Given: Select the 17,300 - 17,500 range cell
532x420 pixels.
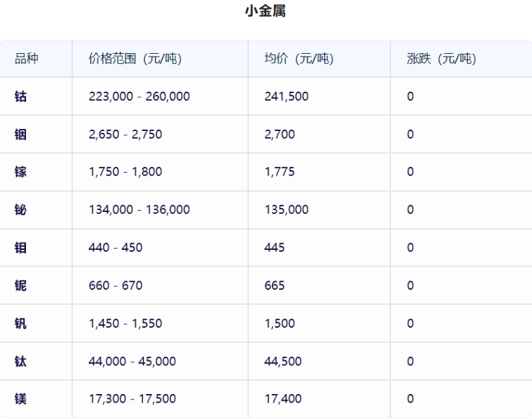Looking at the screenshot, I should click(x=132, y=399).
